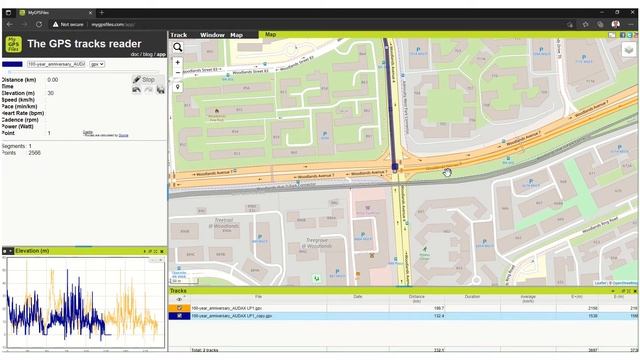Click the dark blue track color swatch

(x=12, y=64)
